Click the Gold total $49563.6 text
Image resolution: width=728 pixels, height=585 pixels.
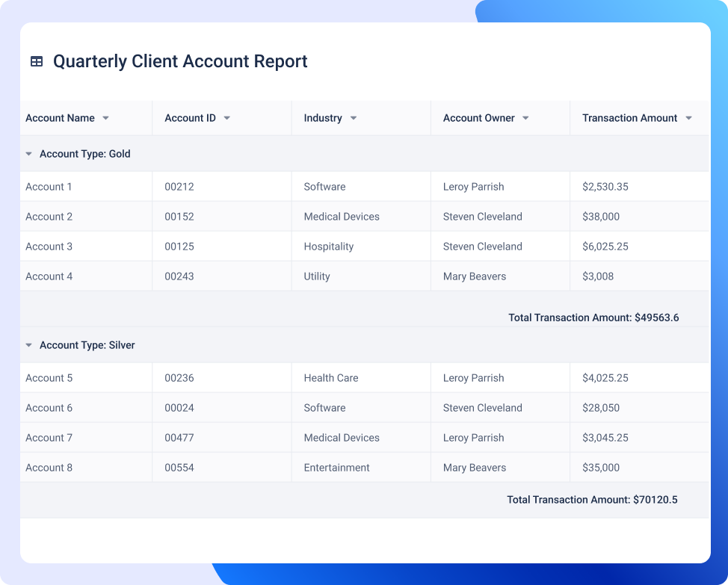593,318
